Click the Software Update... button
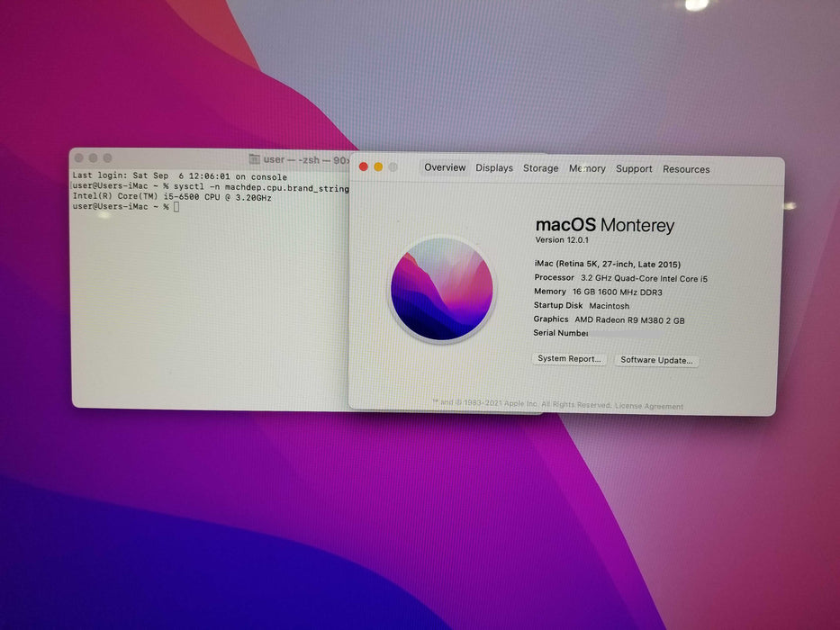 (656, 360)
